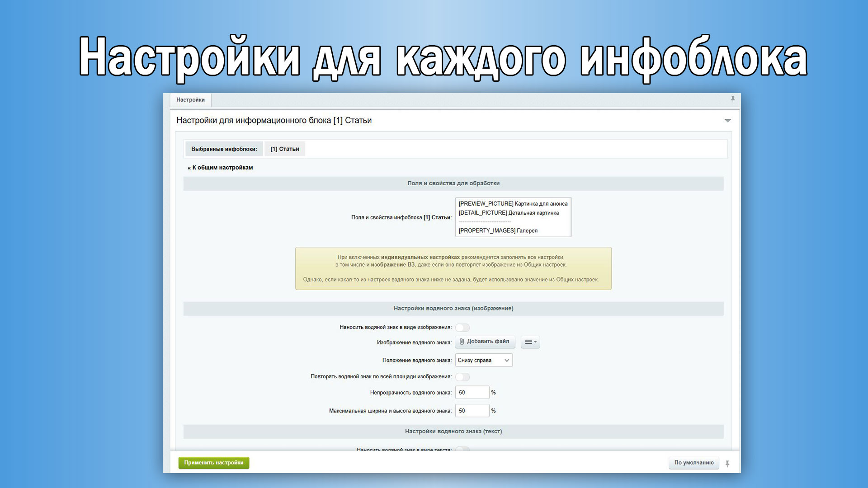Open the file menu hamburger icon
This screenshot has width=868, height=488.
coord(528,342)
